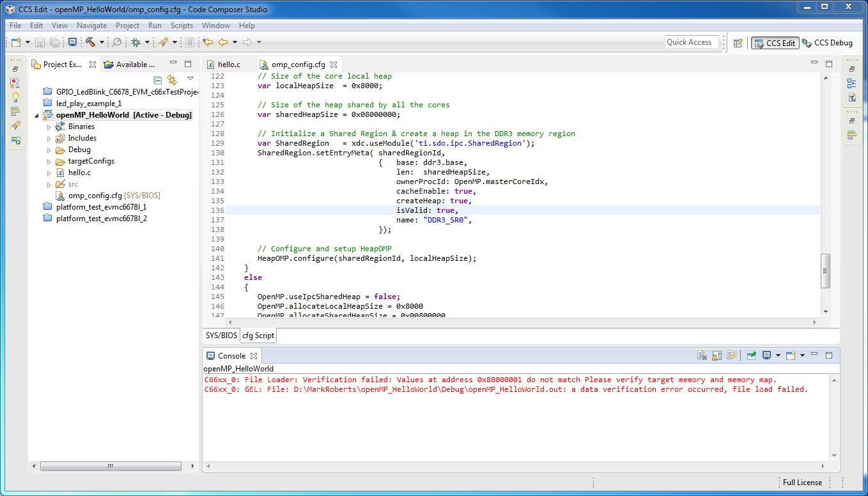
Task: Open the lower right trim colored-bars icon
Action: pos(851,135)
